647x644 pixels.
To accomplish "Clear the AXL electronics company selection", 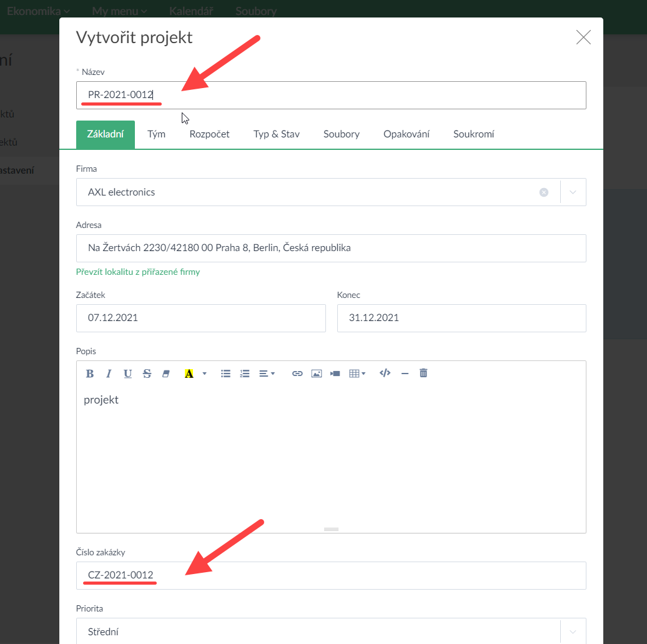I will click(x=544, y=192).
